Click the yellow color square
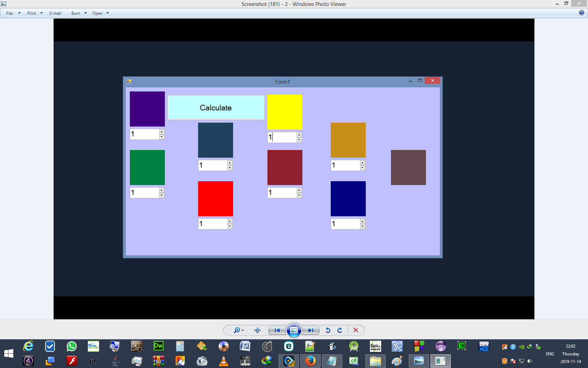 pos(285,112)
